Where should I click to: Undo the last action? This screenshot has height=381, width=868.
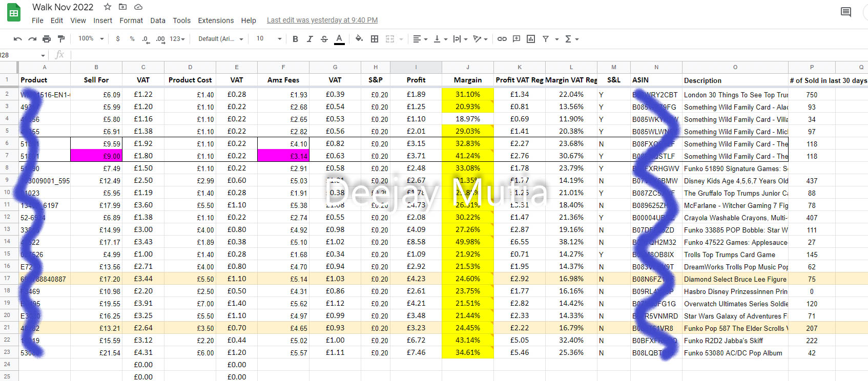(18, 39)
